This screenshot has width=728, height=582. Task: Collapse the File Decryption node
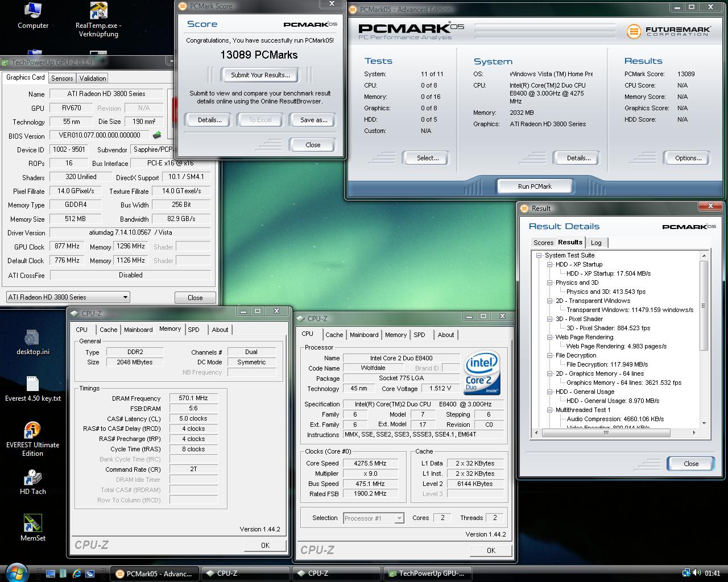(x=550, y=355)
